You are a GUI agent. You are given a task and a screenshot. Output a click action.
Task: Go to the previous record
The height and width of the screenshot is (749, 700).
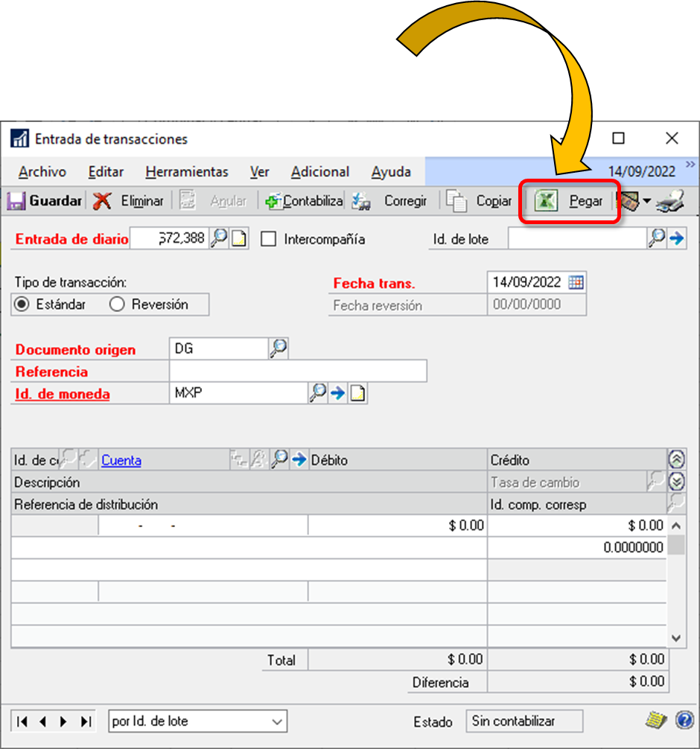point(43,721)
